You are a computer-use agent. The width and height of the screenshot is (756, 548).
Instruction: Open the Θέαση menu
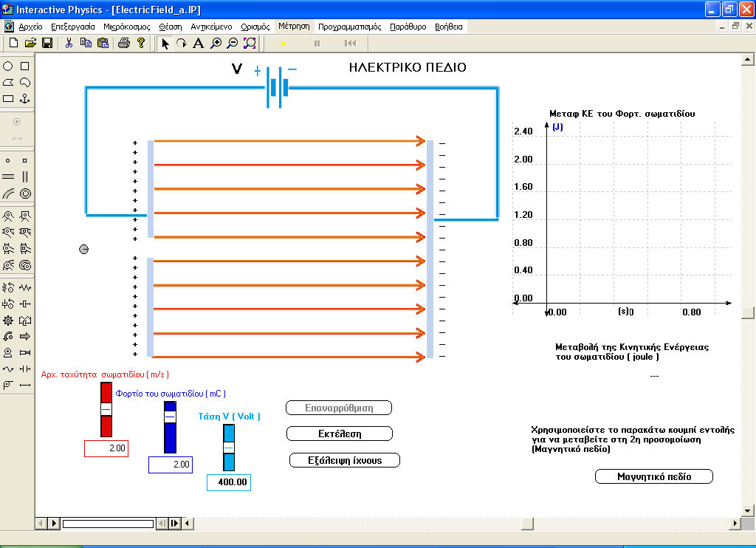[171, 27]
